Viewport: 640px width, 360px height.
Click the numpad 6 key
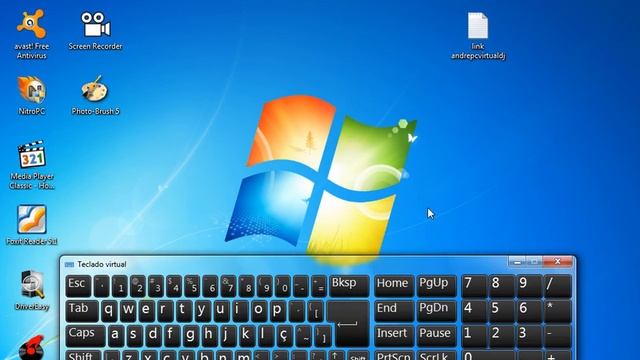click(x=529, y=311)
